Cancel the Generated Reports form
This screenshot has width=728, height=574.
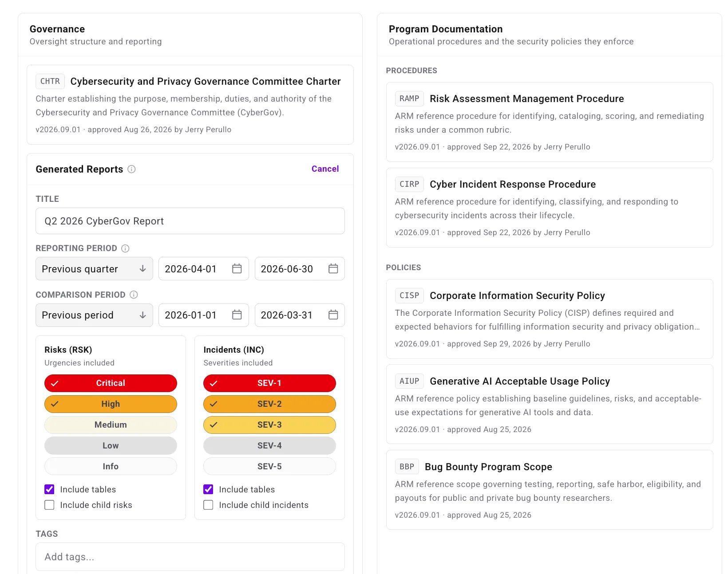(x=325, y=169)
